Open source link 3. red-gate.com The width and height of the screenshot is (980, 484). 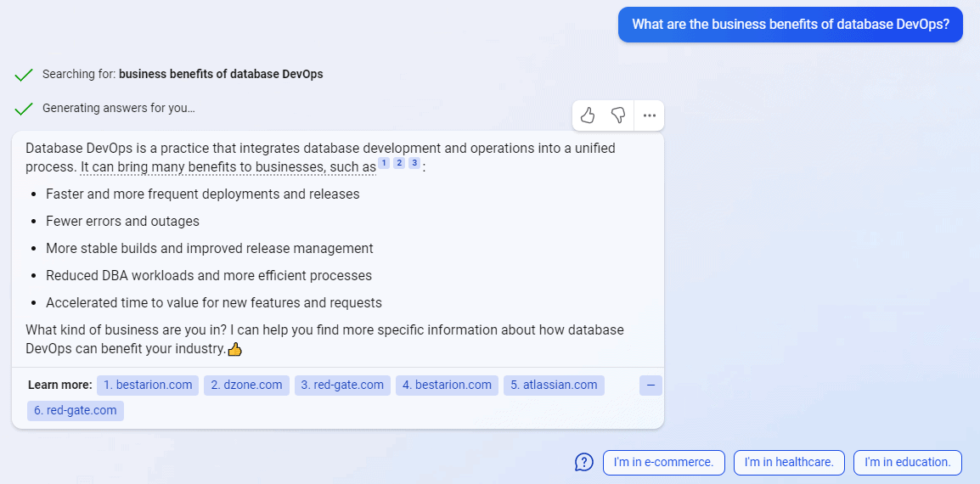[342, 386]
